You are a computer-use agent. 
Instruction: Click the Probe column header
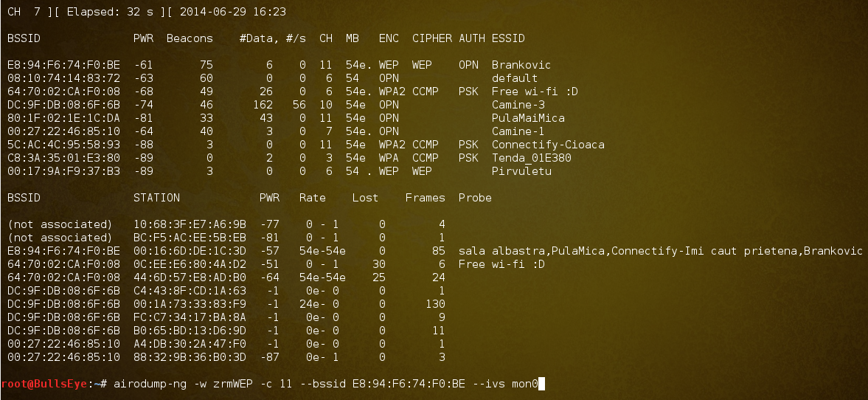click(475, 198)
